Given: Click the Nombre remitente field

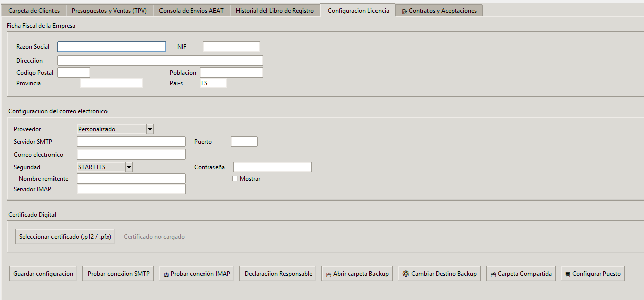Looking at the screenshot, I should [x=131, y=178].
